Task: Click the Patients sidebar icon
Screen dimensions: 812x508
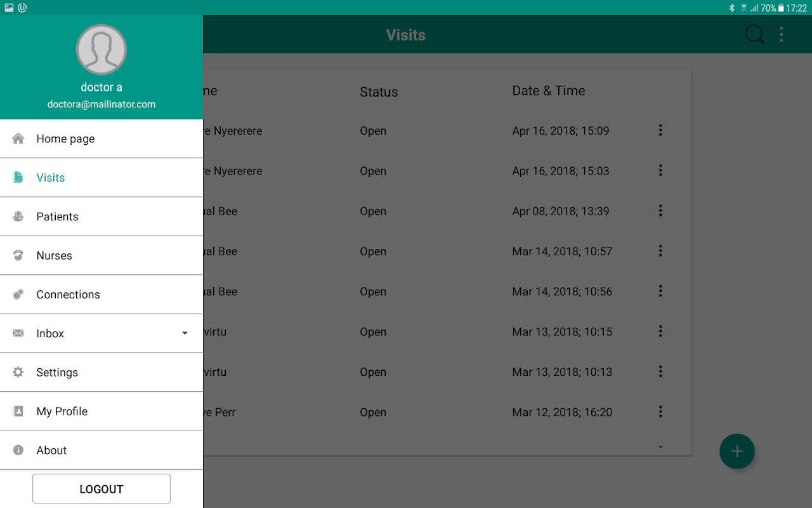Action: click(x=18, y=217)
